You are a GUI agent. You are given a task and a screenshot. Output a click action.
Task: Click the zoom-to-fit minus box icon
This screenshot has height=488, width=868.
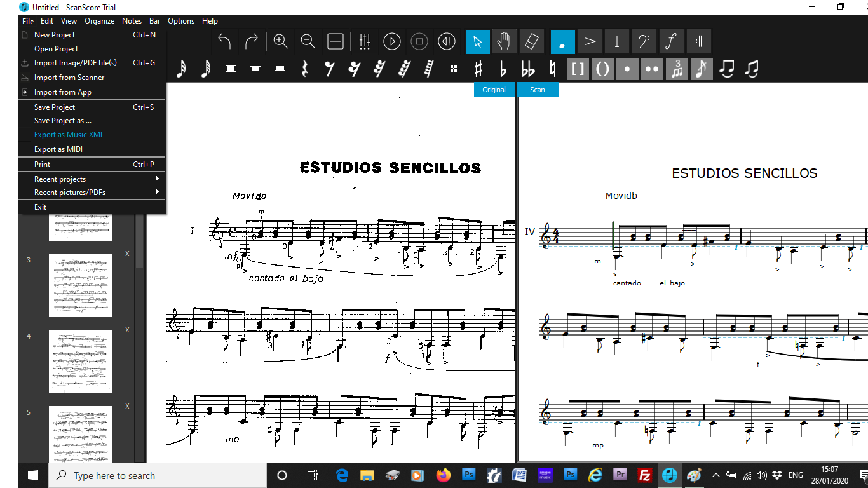coord(336,42)
